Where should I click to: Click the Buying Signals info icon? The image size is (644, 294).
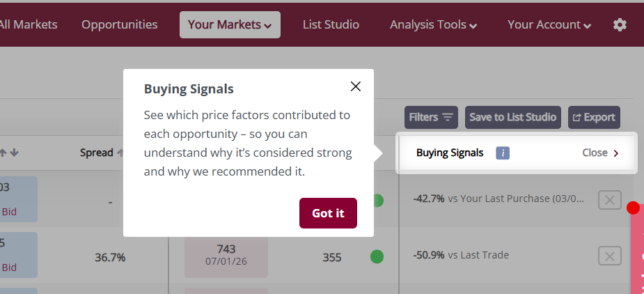(x=503, y=153)
